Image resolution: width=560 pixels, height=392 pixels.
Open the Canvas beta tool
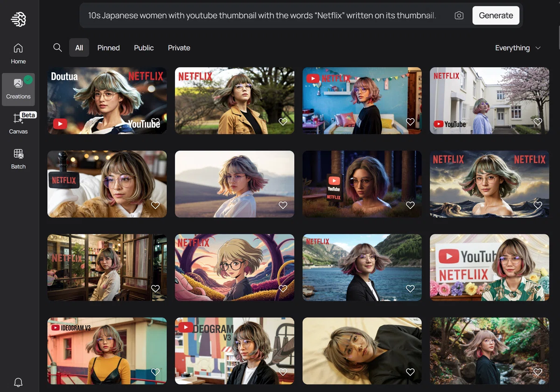coord(18,124)
